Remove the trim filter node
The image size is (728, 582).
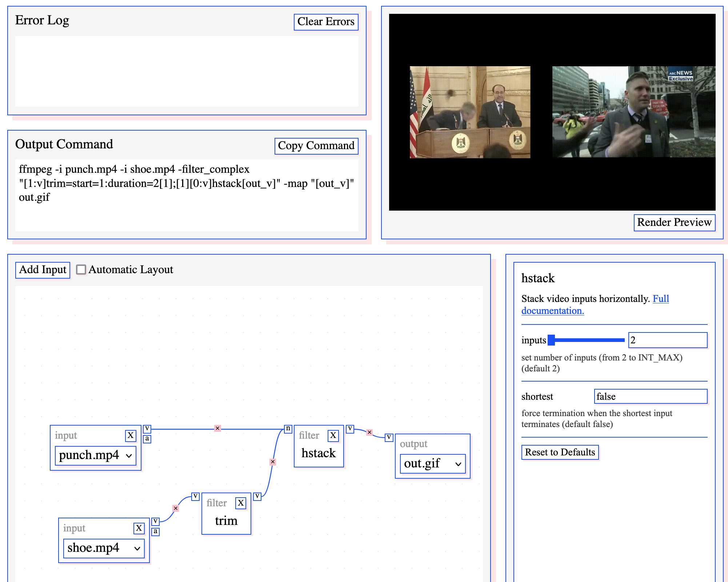(x=241, y=503)
